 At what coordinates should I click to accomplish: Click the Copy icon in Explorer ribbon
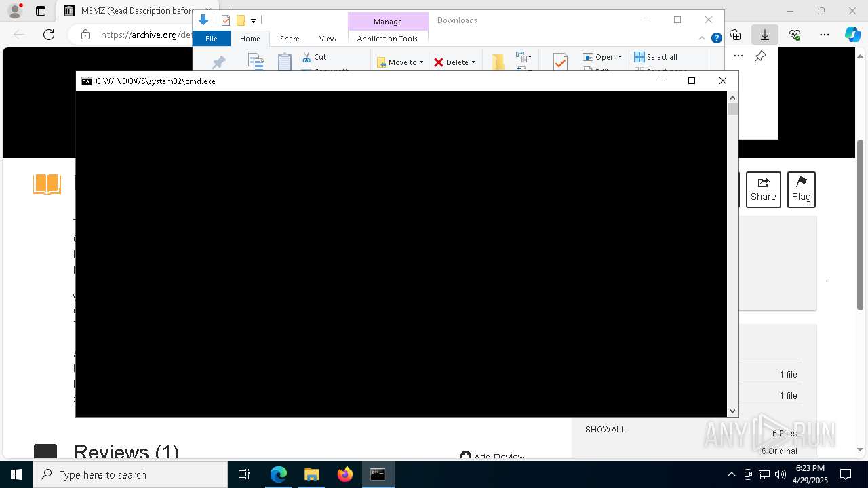click(x=256, y=62)
